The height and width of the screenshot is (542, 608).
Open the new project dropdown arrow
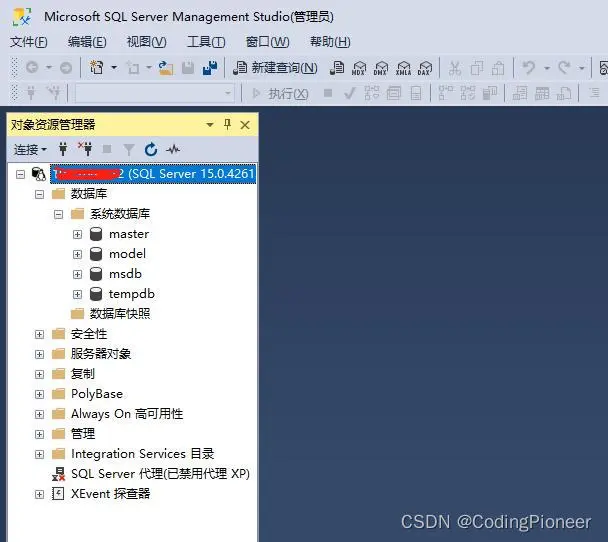tap(114, 68)
